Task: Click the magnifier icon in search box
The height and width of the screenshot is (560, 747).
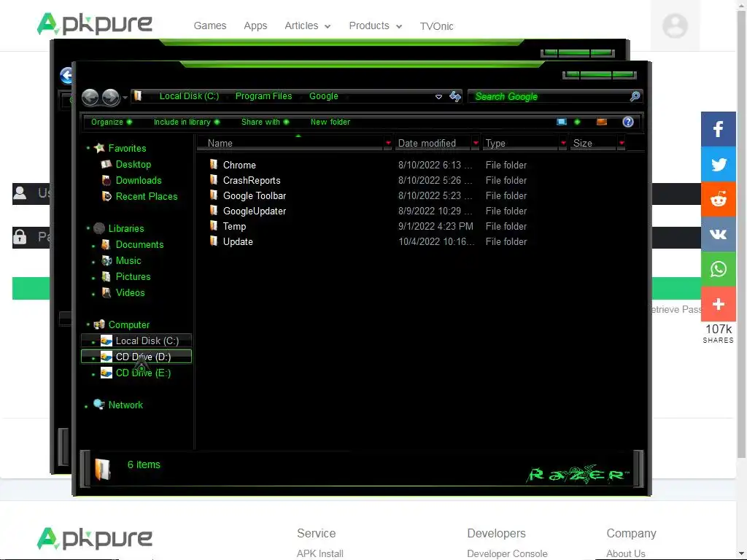Action: [635, 97]
